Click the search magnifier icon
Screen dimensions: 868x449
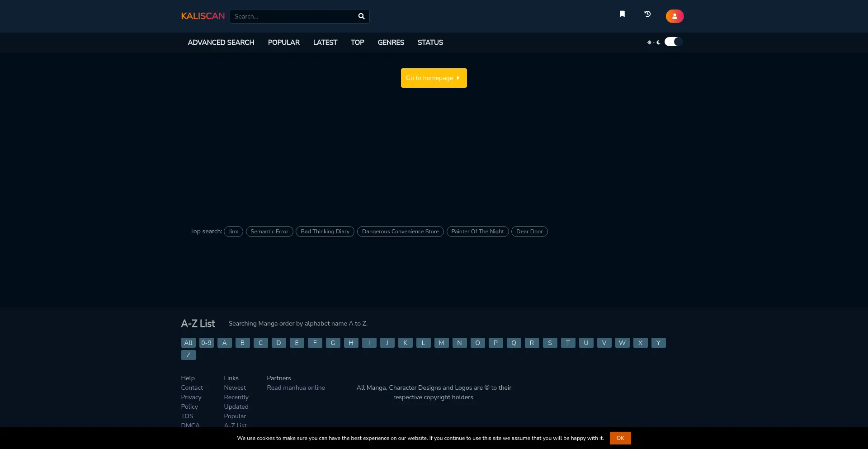(361, 16)
